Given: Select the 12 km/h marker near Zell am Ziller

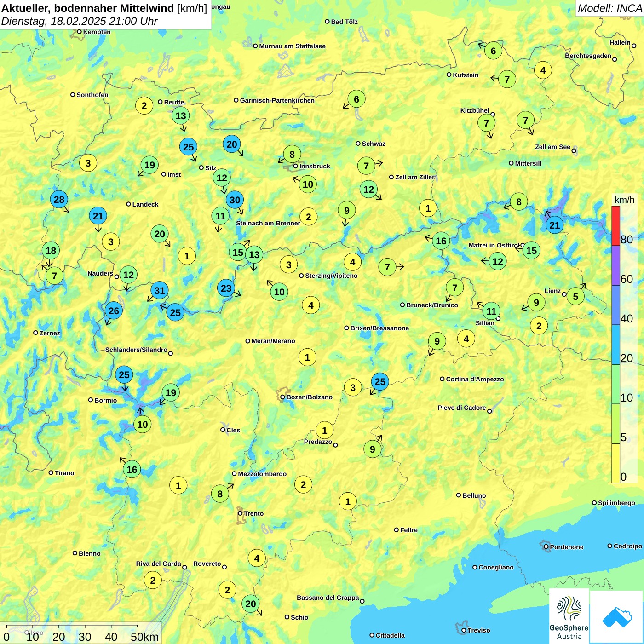Looking at the screenshot, I should pos(368,189).
